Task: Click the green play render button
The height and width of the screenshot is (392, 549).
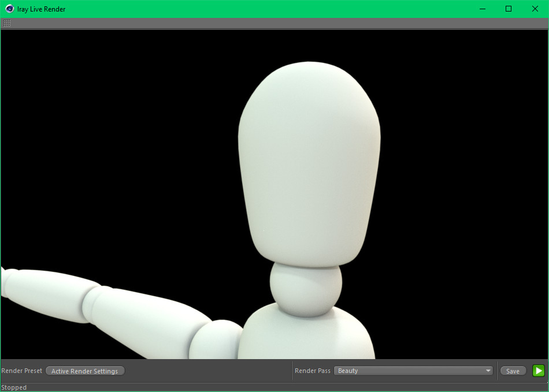Action: 539,371
